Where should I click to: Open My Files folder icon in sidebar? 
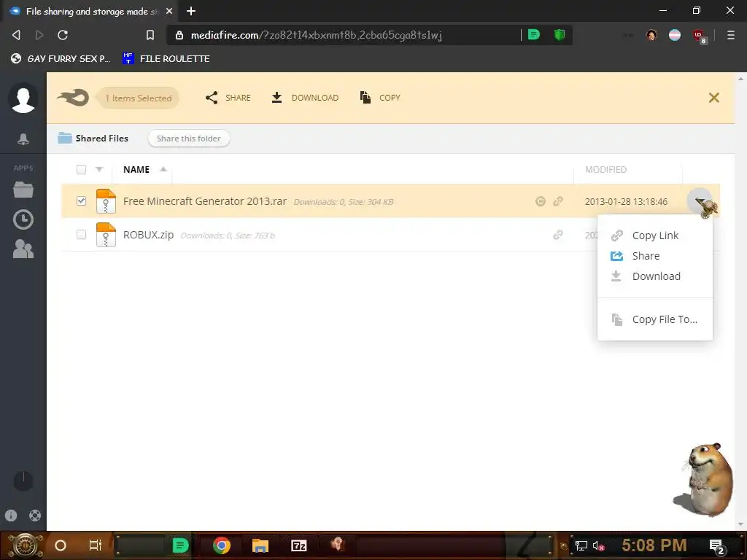click(23, 190)
